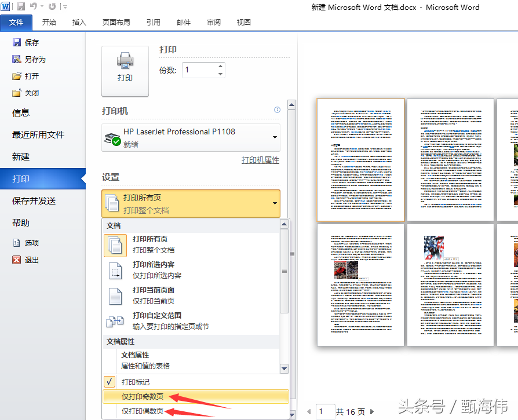
Task: Click settings panel scroll-down arrow at bottom
Action: (x=292, y=415)
